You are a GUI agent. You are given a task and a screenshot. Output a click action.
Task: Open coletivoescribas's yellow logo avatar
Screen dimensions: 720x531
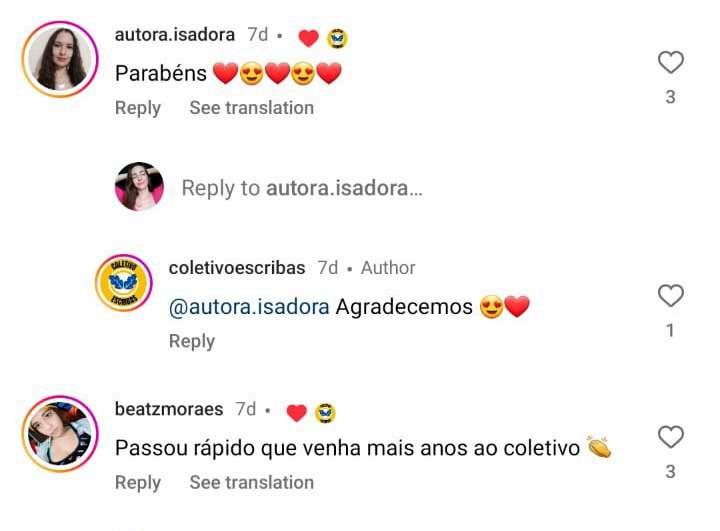(x=124, y=282)
